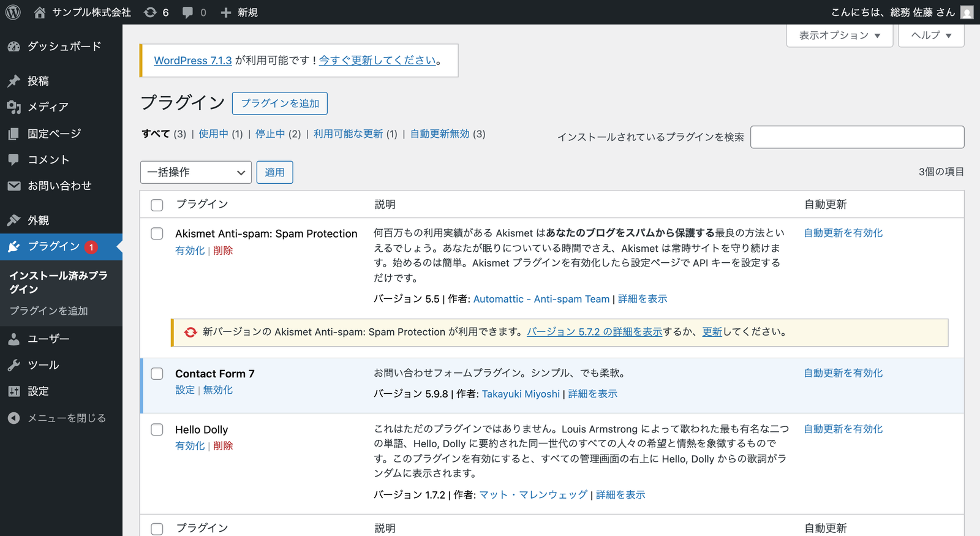Click the red update badge on プラグイン
Image resolution: width=980 pixels, height=536 pixels.
pos(91,247)
